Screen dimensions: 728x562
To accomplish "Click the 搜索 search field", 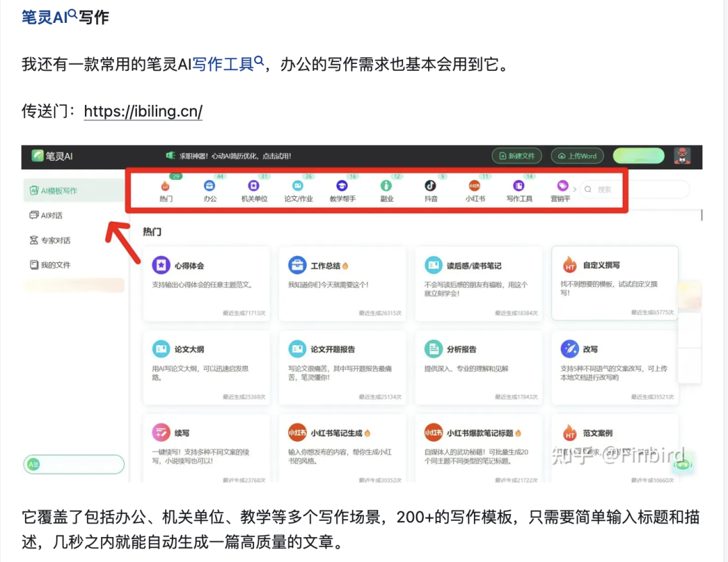I will coord(634,189).
